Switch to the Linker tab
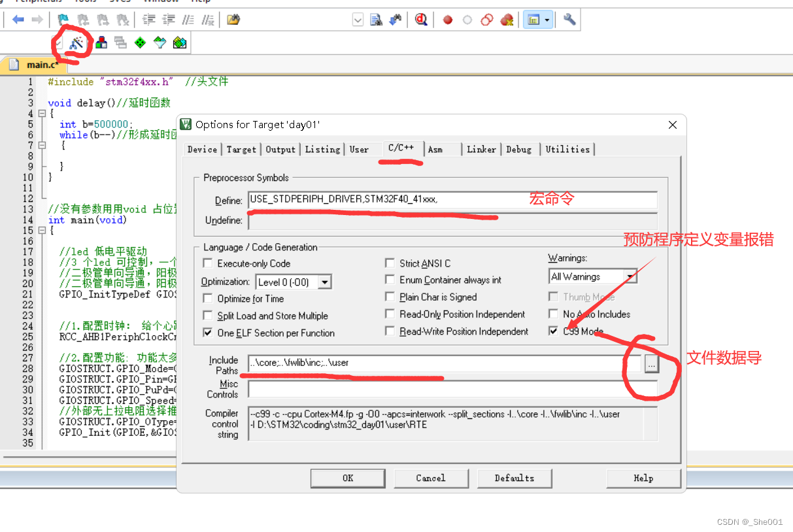Viewport: 793px width, 532px height. pos(482,149)
